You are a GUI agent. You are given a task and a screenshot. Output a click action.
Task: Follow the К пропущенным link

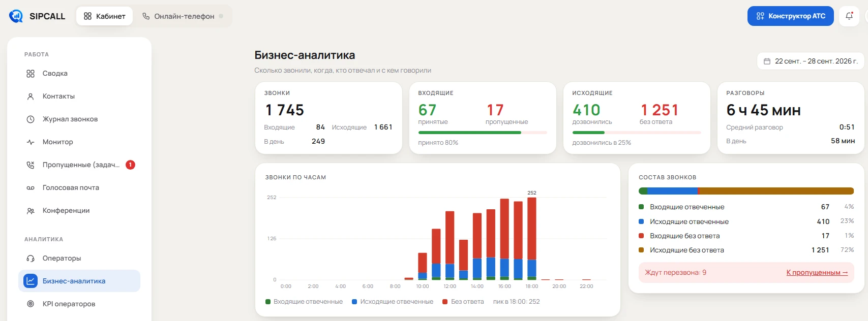pos(817,273)
